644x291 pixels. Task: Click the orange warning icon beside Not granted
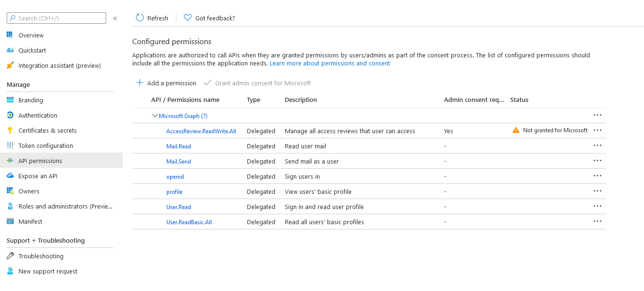pyautogui.click(x=516, y=130)
